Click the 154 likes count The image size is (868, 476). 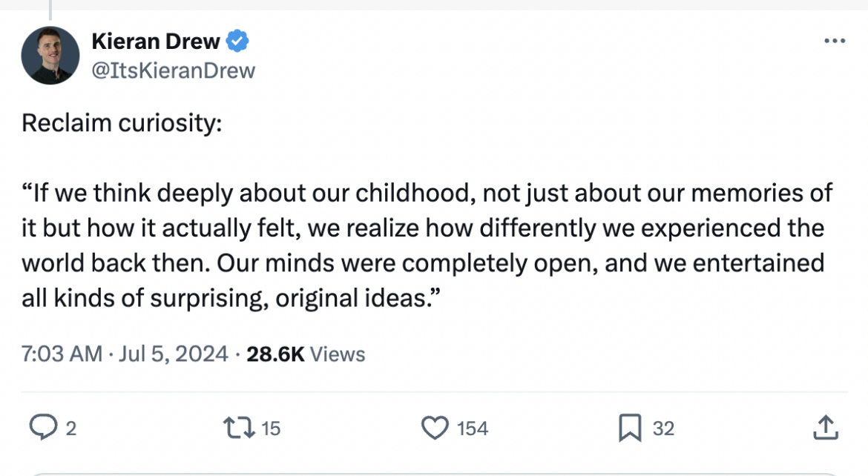(473, 428)
